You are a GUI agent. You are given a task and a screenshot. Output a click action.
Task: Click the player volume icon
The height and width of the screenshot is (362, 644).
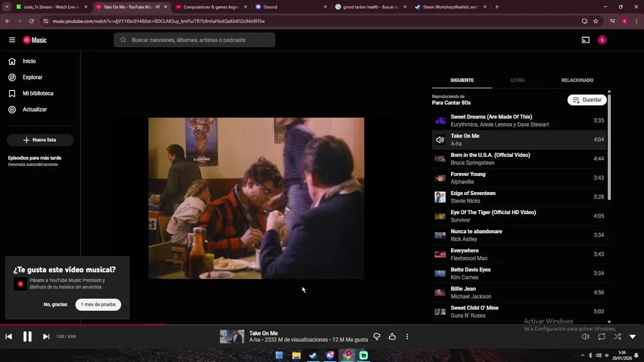tap(586, 337)
